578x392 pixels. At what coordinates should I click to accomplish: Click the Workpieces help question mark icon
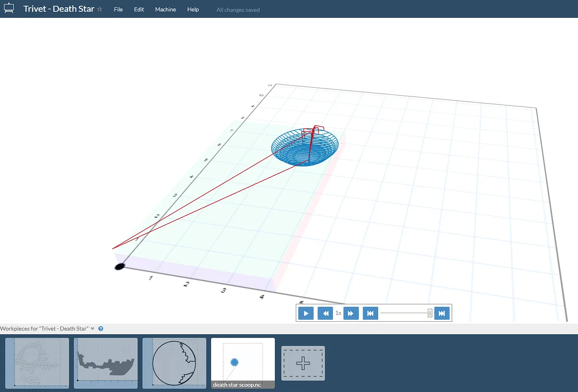pyautogui.click(x=101, y=328)
